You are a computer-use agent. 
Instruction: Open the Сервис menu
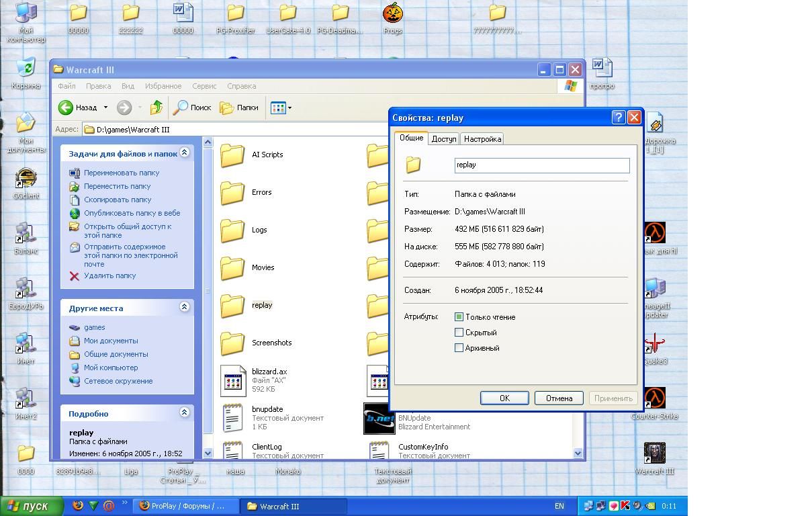[x=204, y=86]
